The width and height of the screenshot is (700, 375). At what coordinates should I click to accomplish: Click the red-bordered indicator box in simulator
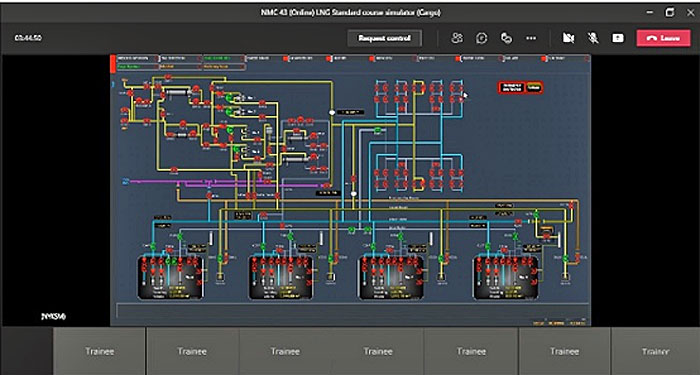[520, 88]
